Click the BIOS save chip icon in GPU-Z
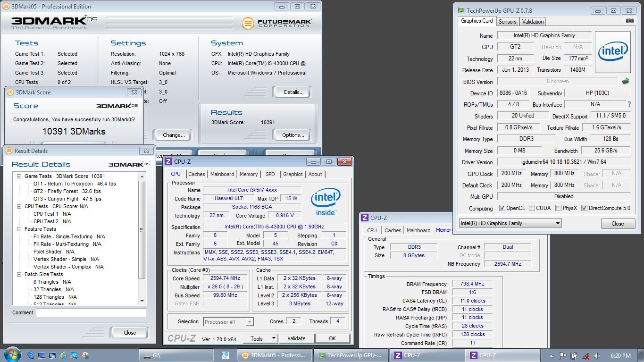 (626, 81)
